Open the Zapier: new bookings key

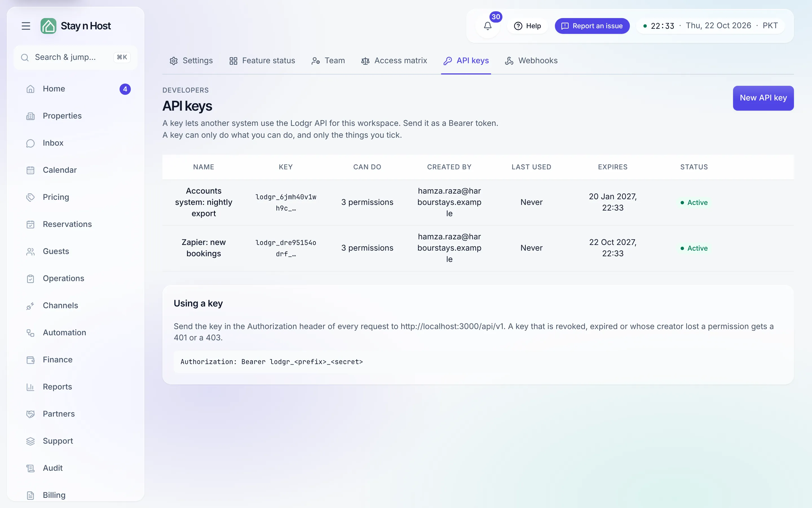pyautogui.click(x=204, y=248)
